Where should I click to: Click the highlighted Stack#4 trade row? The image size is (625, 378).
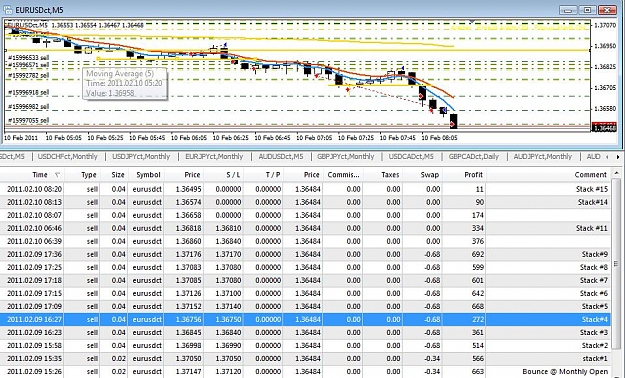pos(305,319)
